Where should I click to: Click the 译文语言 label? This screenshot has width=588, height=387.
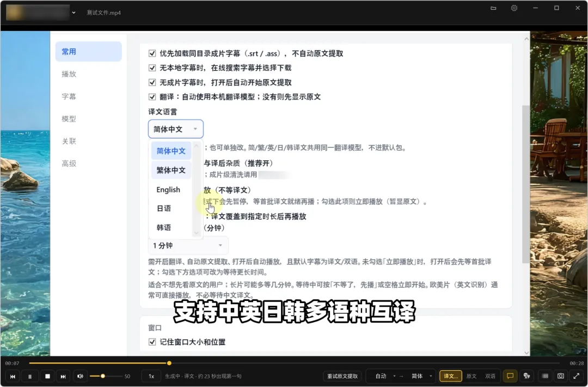click(x=163, y=112)
